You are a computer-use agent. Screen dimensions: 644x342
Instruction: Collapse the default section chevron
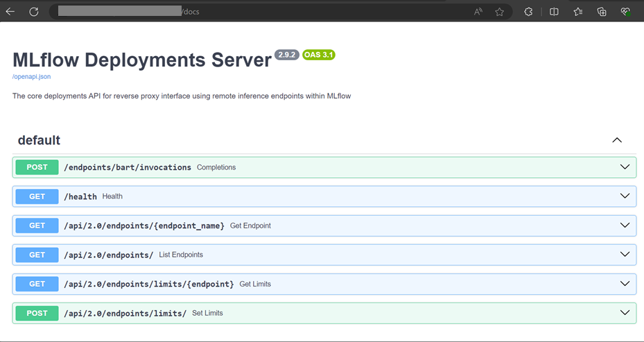(x=617, y=141)
